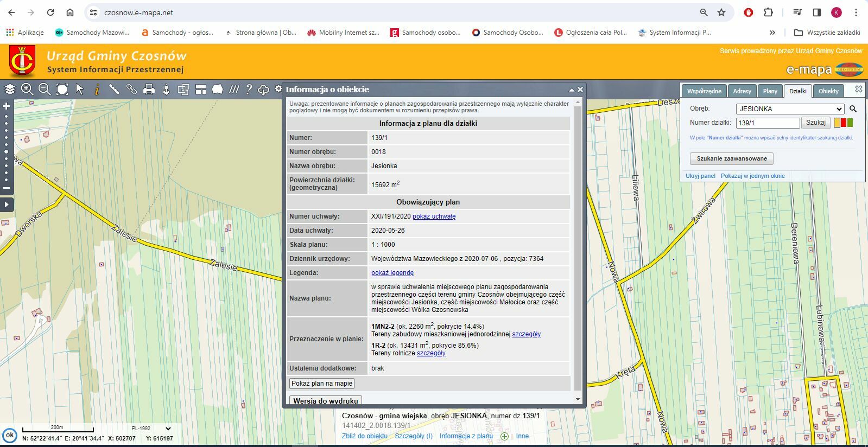Viewport: 868px width, 447px height.
Task: Select the zoom out magnifier tool
Action: (x=45, y=90)
